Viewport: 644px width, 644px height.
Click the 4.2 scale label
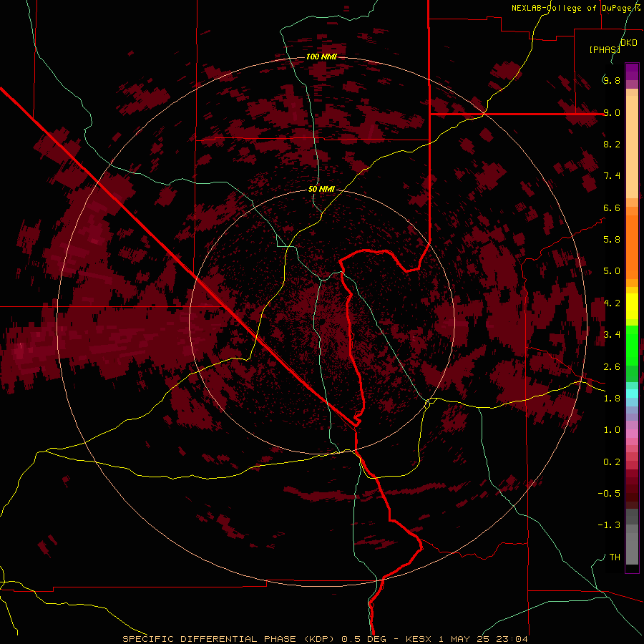tap(612, 303)
